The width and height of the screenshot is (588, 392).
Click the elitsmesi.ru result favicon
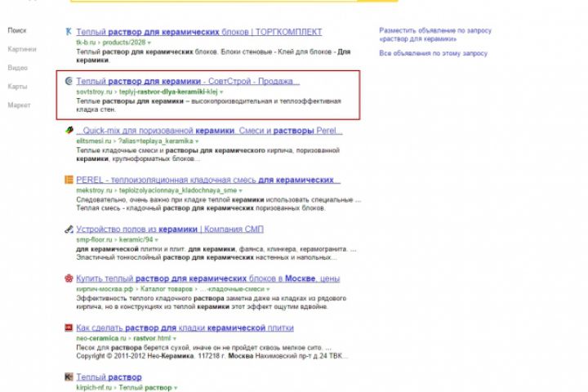pos(69,130)
